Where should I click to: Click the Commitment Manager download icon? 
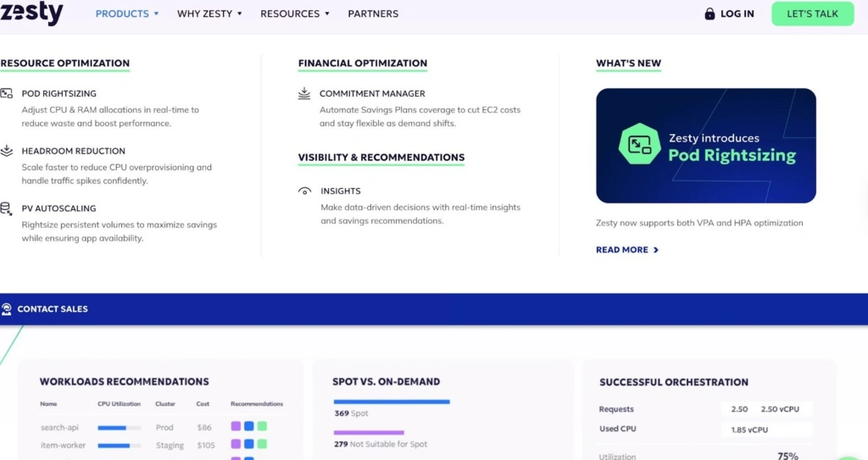pos(304,94)
